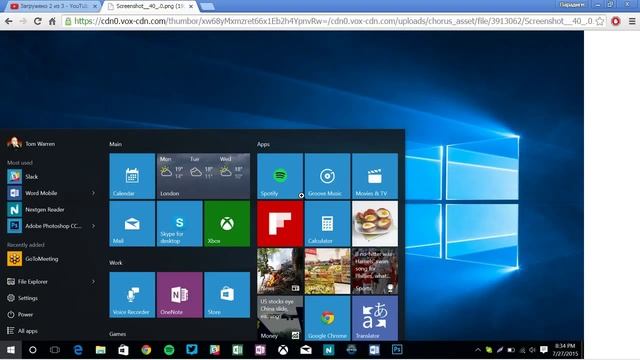This screenshot has width=640, height=360.
Task: Open the Action Center notification icon
Action: (543, 350)
